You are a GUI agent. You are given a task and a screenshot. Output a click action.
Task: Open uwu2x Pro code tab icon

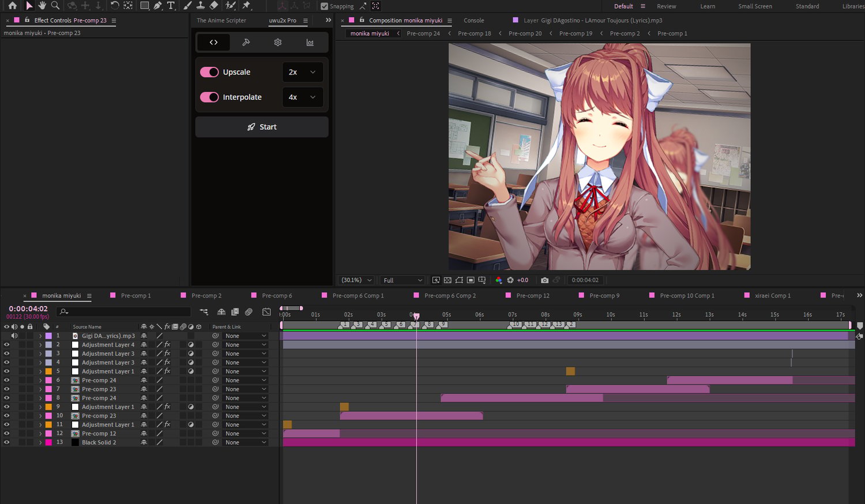pyautogui.click(x=213, y=42)
